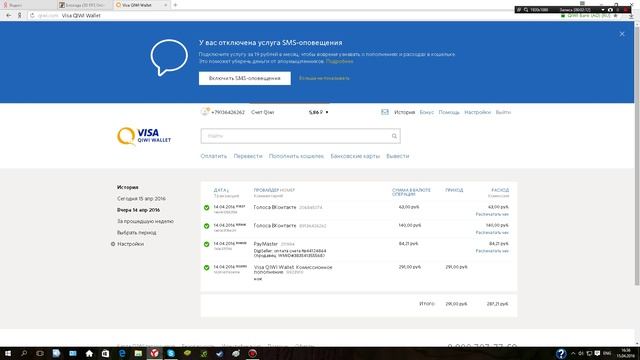
Task: Click Выбрать период filter
Action: tap(137, 233)
